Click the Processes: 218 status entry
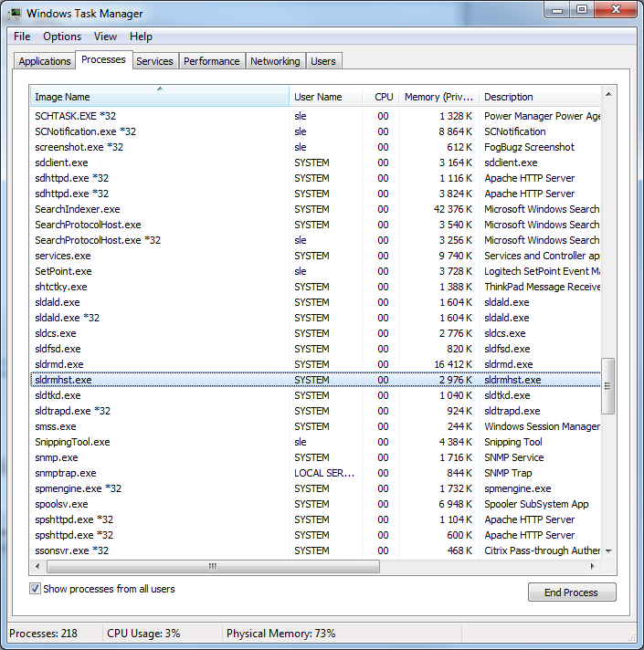This screenshot has width=644, height=650. click(43, 634)
